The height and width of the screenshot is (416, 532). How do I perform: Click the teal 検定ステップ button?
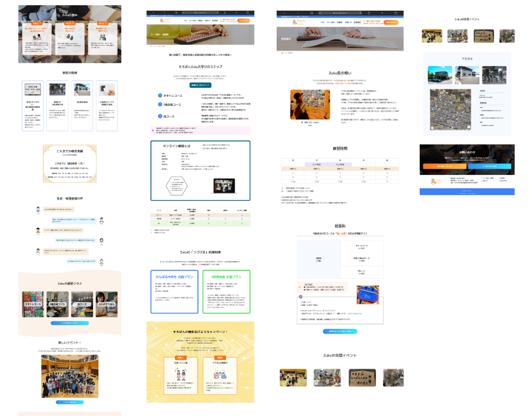point(201,85)
